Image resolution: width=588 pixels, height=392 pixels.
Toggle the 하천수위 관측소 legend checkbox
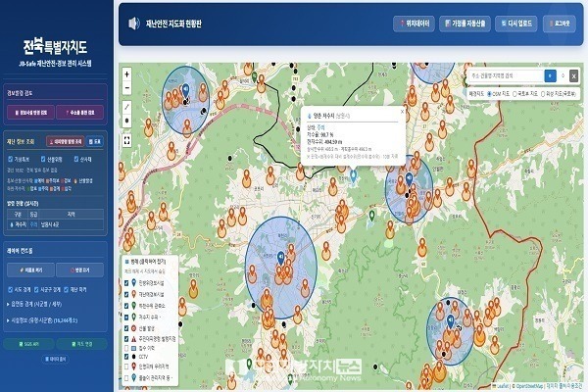pyautogui.click(x=126, y=306)
